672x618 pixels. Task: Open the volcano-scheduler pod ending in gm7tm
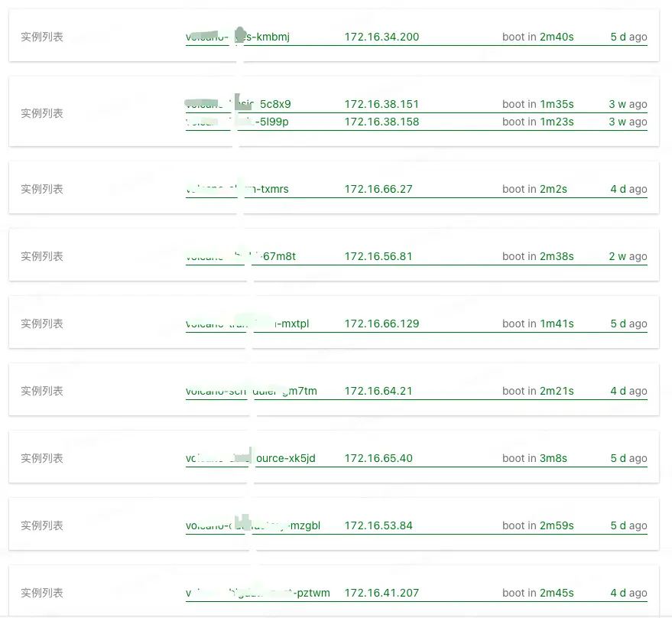(252, 391)
